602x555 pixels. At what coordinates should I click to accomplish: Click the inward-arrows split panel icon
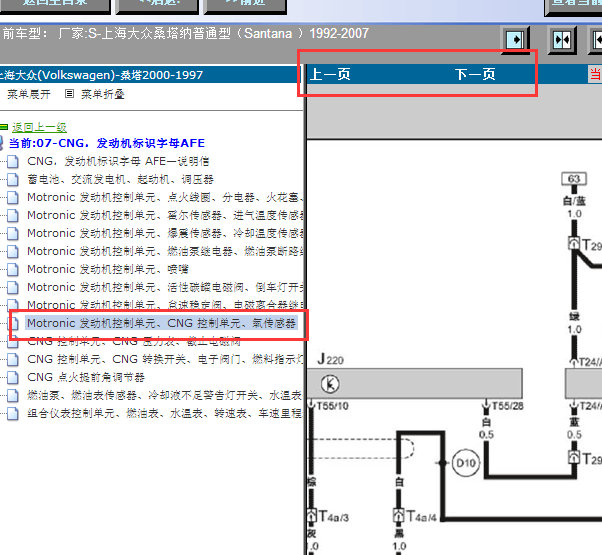(x=562, y=40)
